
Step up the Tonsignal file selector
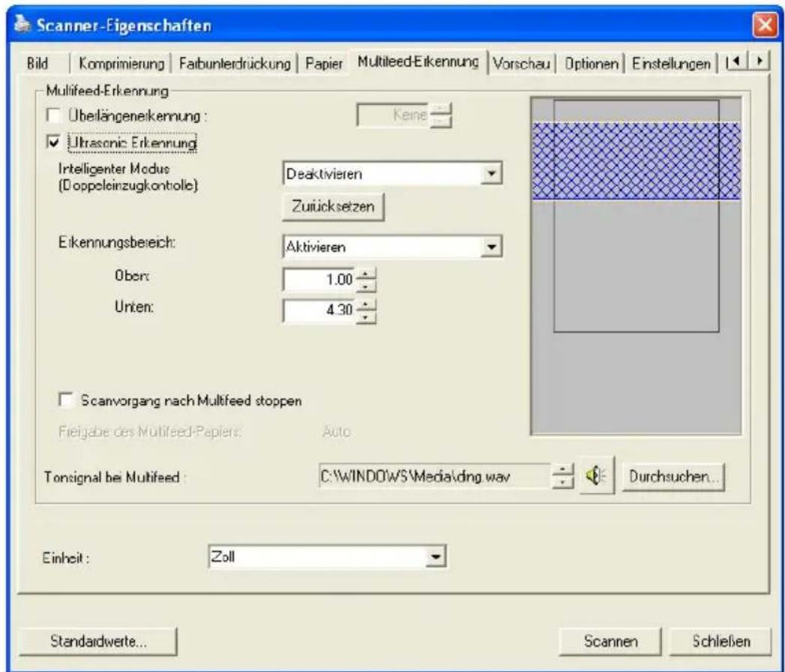point(563,469)
